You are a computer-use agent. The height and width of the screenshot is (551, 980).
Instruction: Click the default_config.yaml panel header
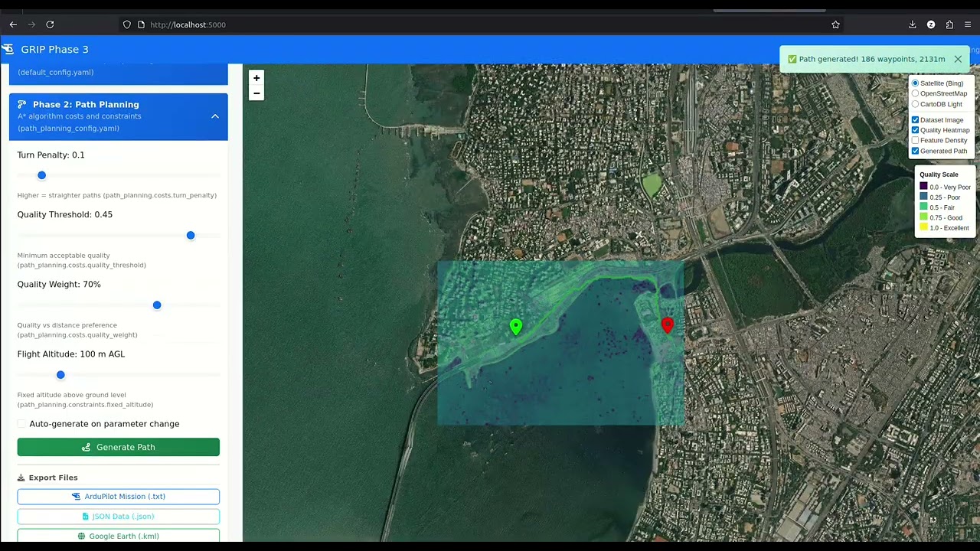119,73
